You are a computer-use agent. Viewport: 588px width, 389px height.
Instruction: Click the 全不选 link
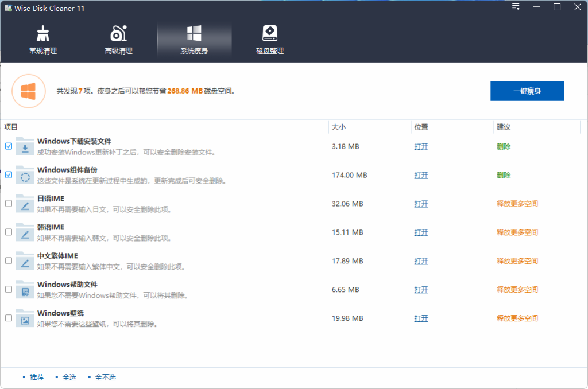[x=106, y=378]
